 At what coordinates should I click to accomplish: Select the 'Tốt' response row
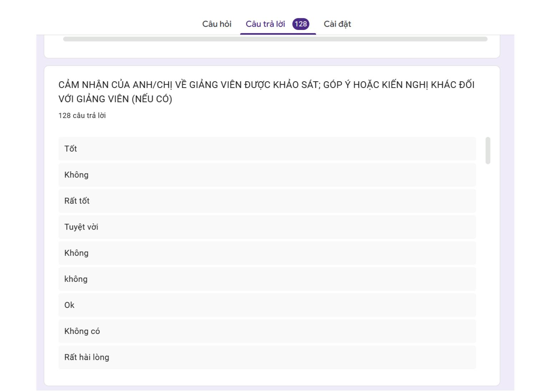267,149
